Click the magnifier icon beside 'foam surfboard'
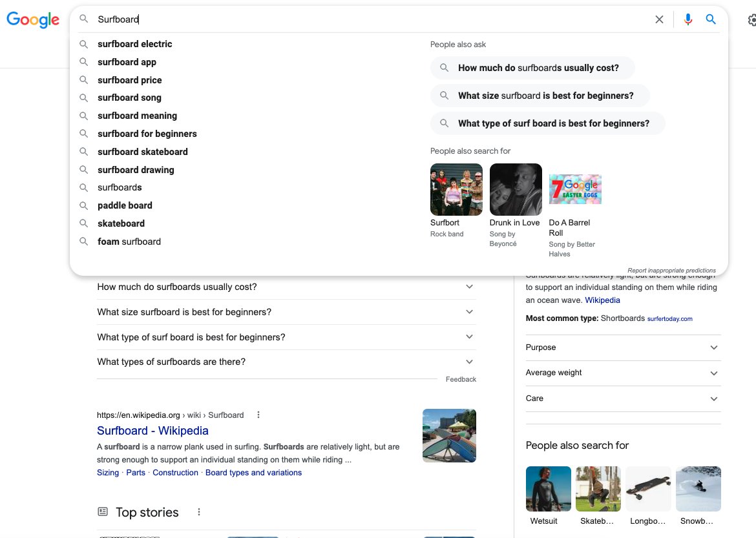Viewport: 756px width, 538px height. coord(84,242)
